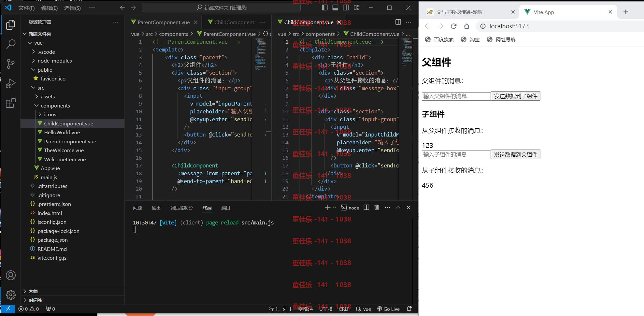Split the terminal panel

366,208
